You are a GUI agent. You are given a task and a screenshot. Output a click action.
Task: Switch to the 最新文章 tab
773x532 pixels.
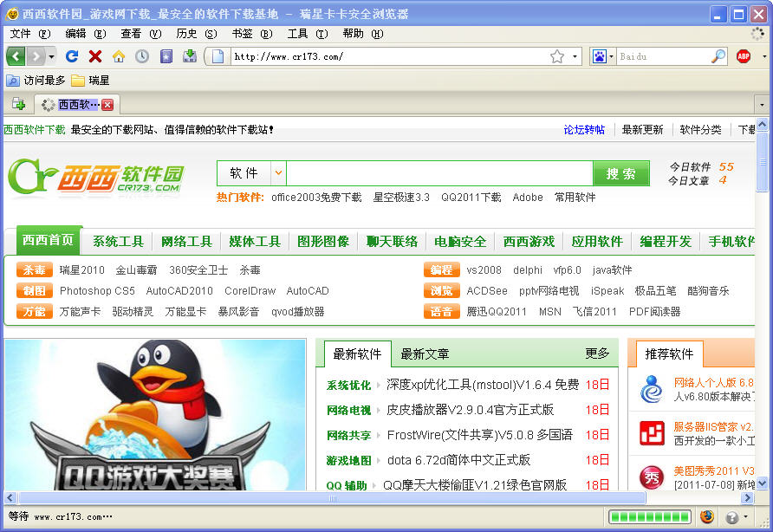point(425,354)
